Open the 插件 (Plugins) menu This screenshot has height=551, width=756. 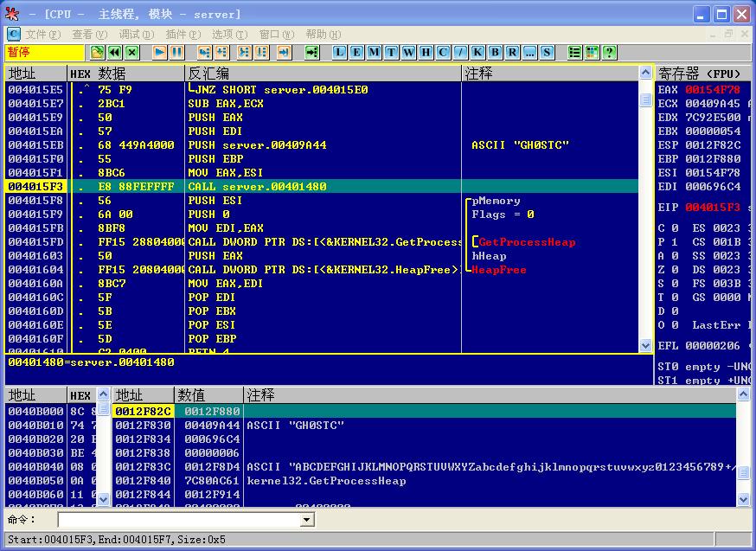(x=183, y=35)
